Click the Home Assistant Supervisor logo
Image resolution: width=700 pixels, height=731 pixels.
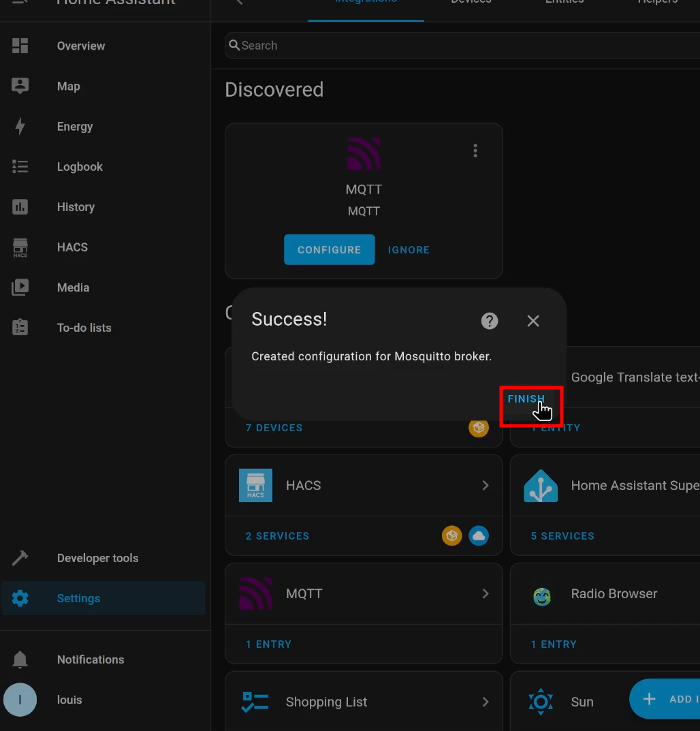click(x=541, y=486)
